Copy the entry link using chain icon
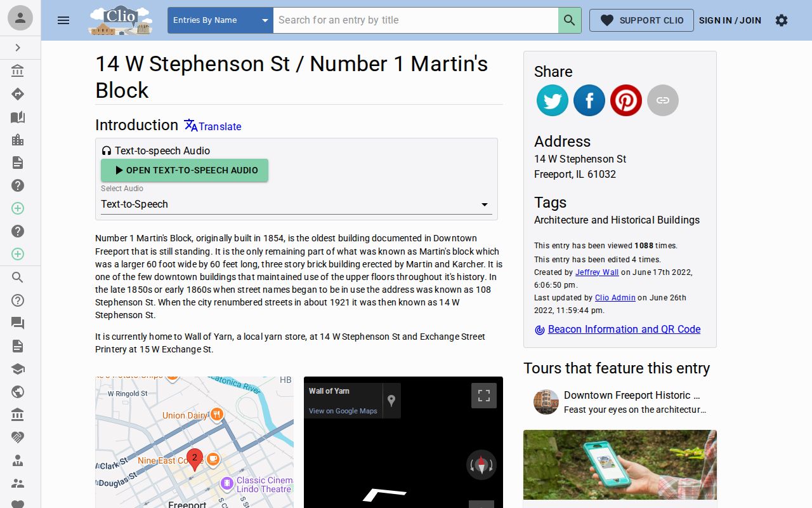The height and width of the screenshot is (508, 812). [x=663, y=100]
